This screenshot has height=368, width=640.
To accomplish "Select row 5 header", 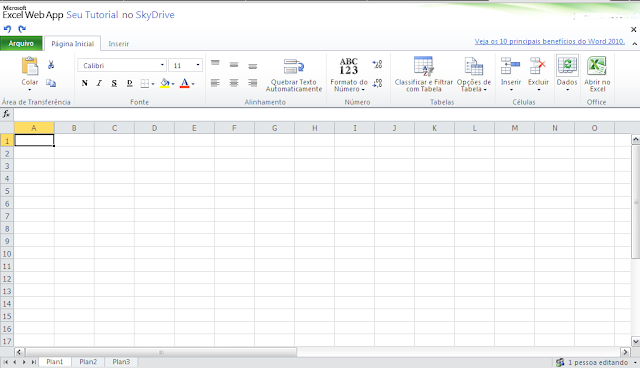I will [x=7, y=191].
